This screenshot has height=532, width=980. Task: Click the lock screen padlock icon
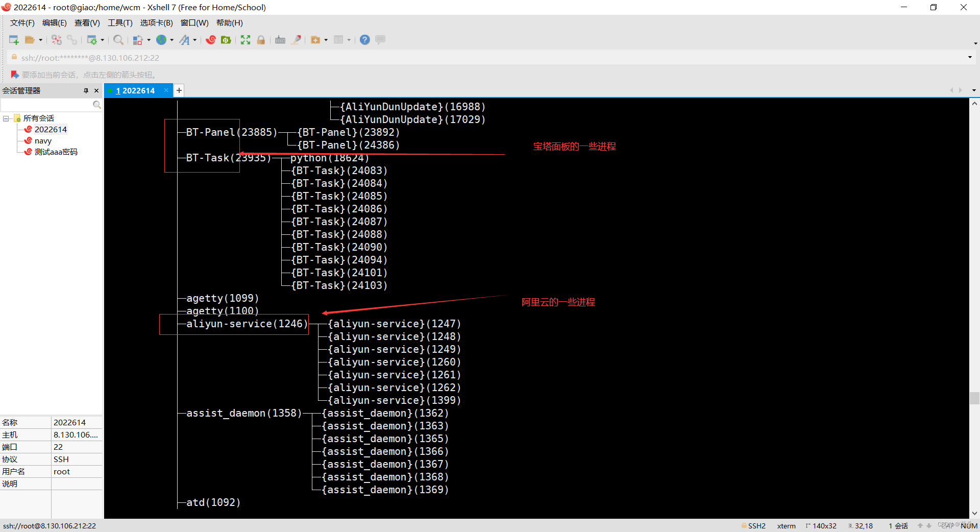pyautogui.click(x=261, y=40)
